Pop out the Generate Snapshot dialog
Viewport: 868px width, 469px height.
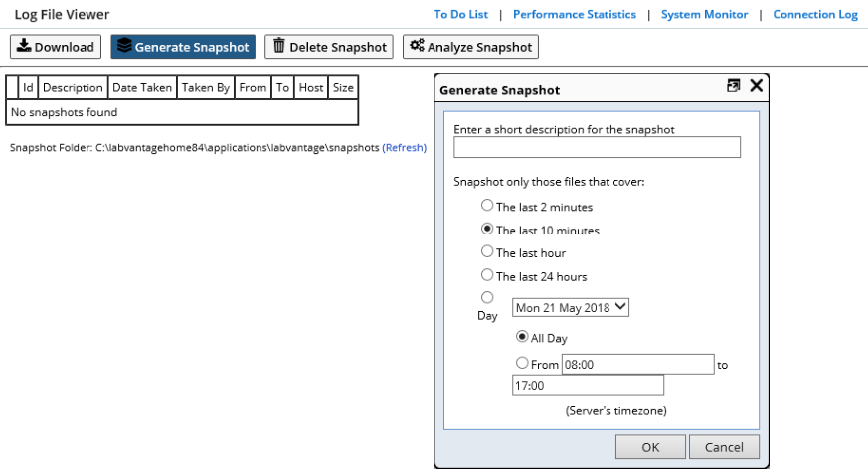(733, 85)
